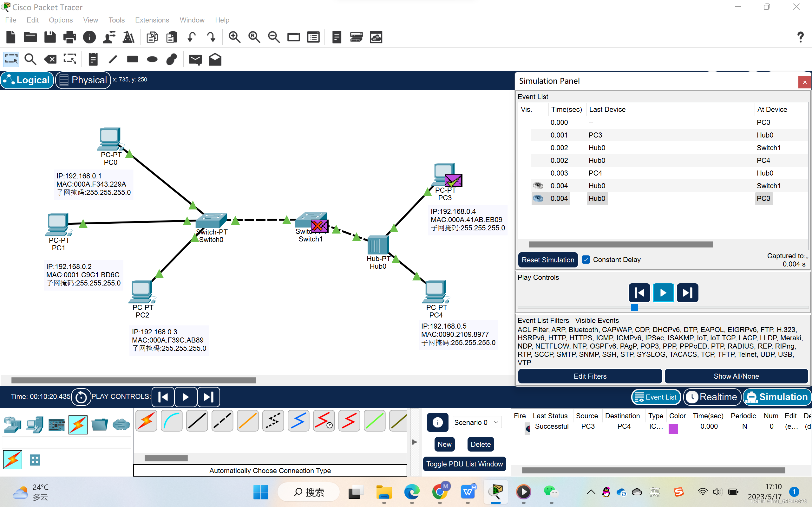Screen dimensions: 812x507
Task: Expand PDU list panel arrow
Action: click(414, 442)
